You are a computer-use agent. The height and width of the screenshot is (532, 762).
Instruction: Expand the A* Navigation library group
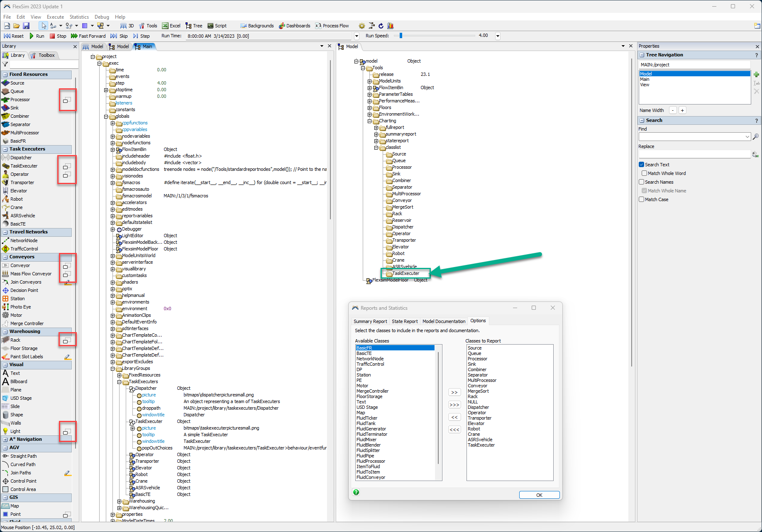[x=5, y=440]
